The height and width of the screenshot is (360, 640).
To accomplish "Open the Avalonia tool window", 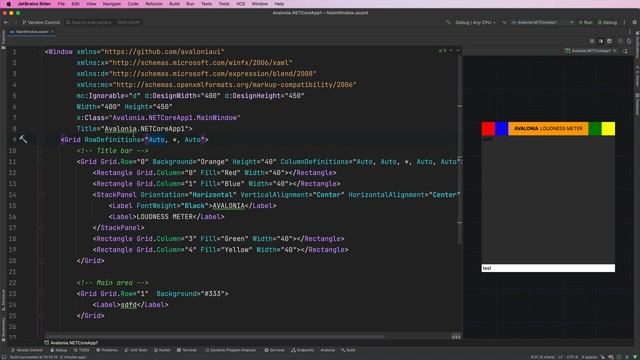I will [327, 350].
